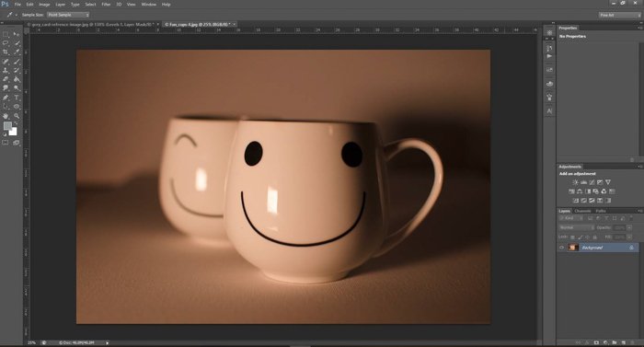The image size is (644, 347).
Task: Swap foreground and background colors
Action: click(16, 123)
